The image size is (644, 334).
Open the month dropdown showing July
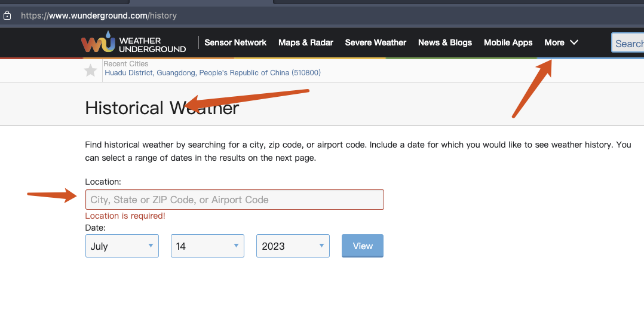(122, 246)
